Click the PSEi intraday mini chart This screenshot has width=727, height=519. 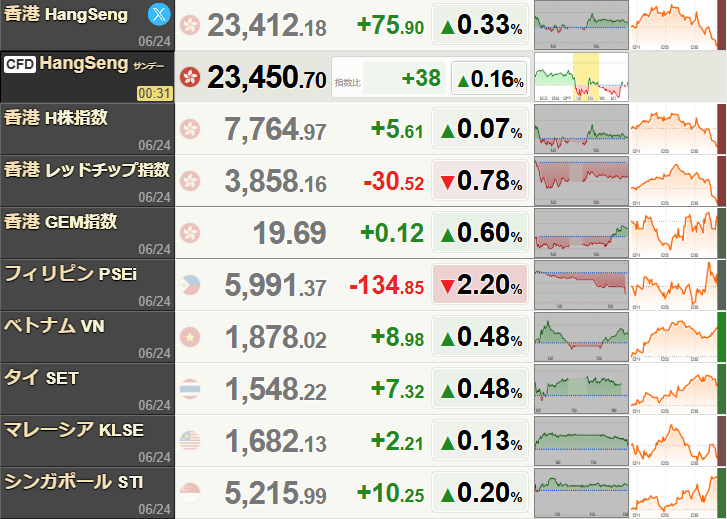(x=581, y=285)
